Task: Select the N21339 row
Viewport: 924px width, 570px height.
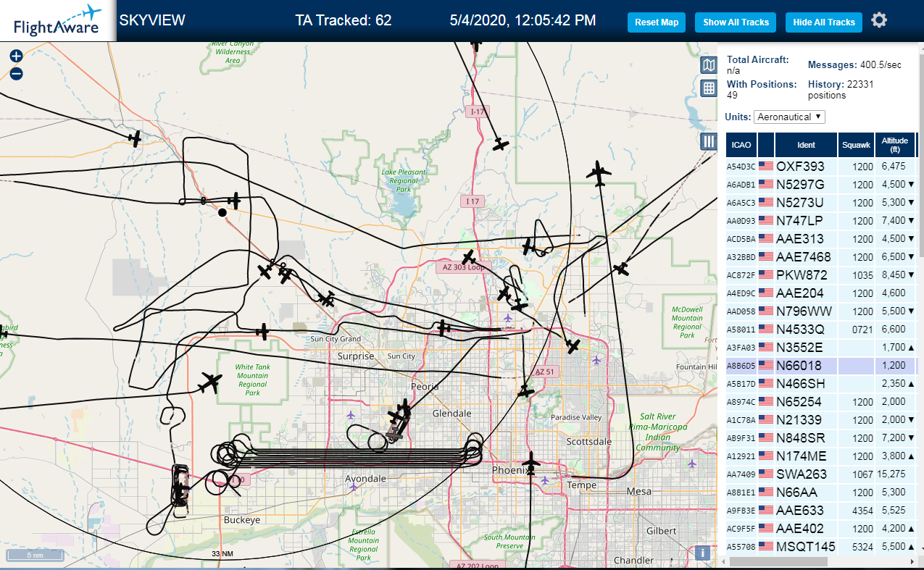Action: tap(821, 420)
